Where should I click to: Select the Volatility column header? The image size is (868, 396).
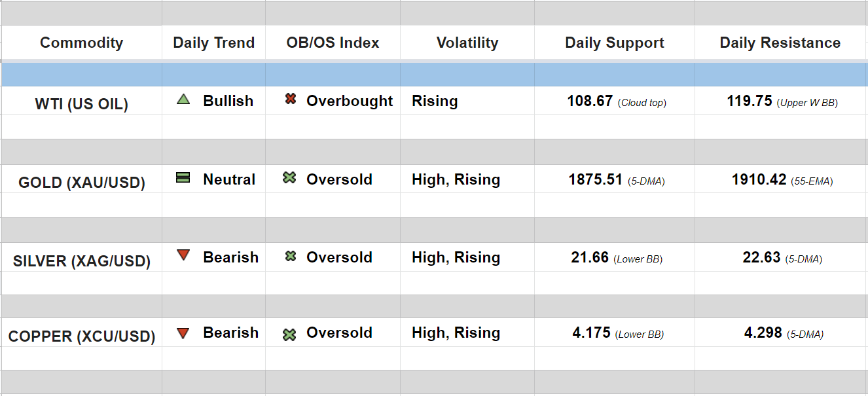[x=467, y=43]
